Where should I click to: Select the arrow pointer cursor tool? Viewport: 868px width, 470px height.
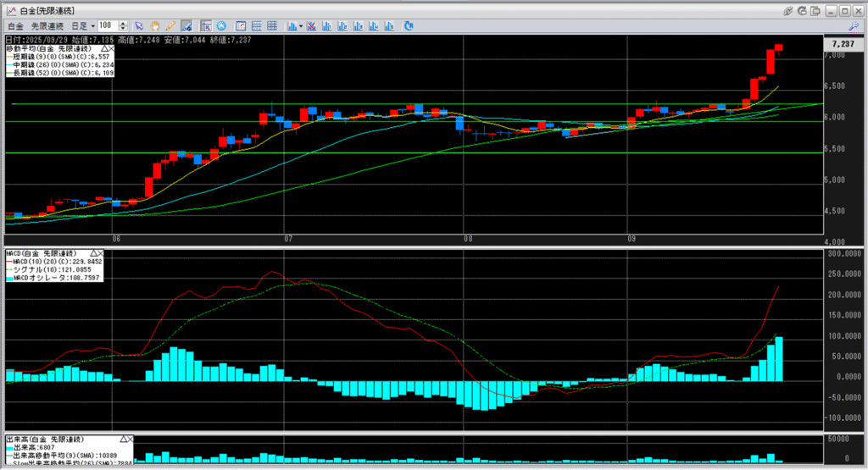pos(139,26)
